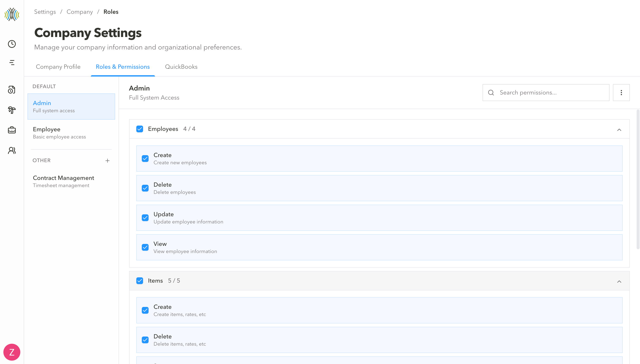Switch to the Company Profile tab
The height and width of the screenshot is (364, 640).
[58, 67]
